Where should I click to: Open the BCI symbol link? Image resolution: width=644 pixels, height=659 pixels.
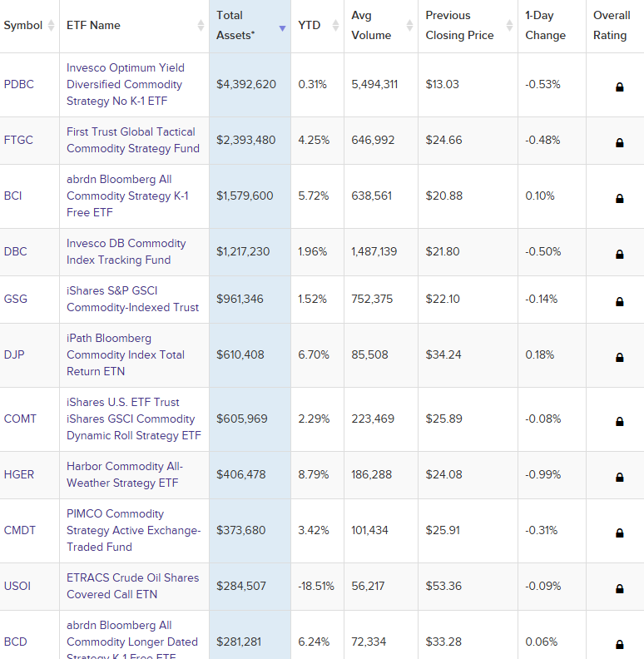coord(13,196)
